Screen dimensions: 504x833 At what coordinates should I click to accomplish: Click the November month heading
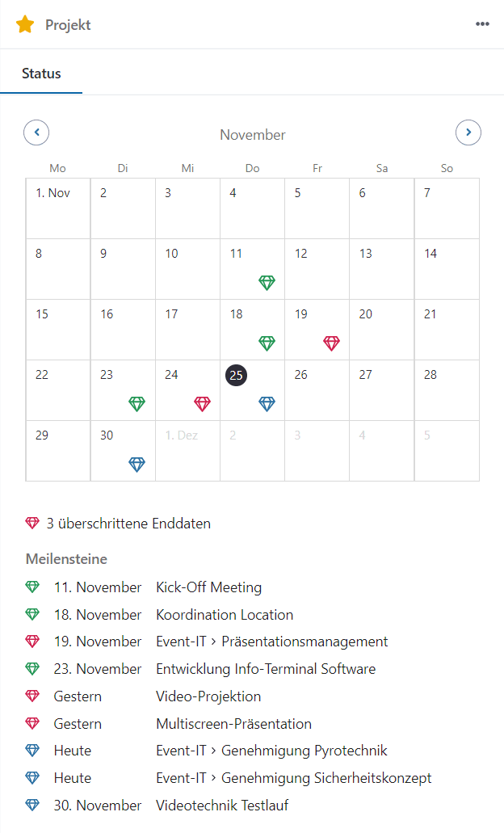click(252, 135)
